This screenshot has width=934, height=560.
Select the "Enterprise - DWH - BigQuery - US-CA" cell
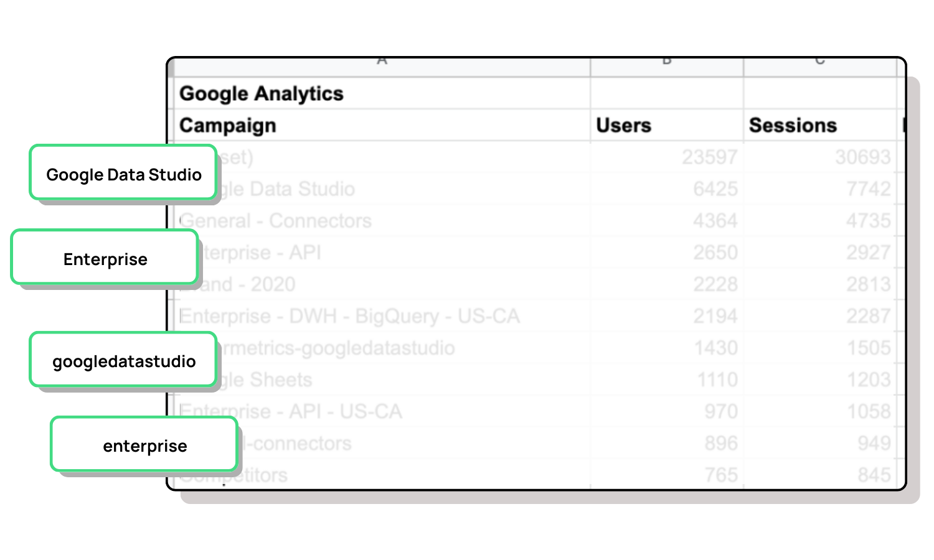(x=349, y=316)
